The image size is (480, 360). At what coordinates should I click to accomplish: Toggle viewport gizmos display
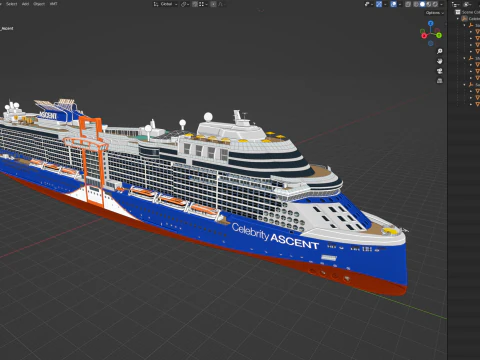coord(379,4)
